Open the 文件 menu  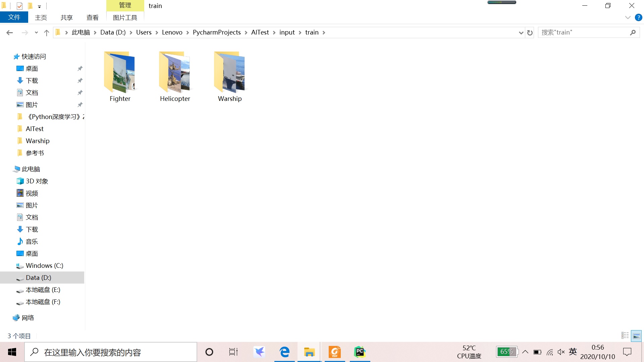(14, 17)
